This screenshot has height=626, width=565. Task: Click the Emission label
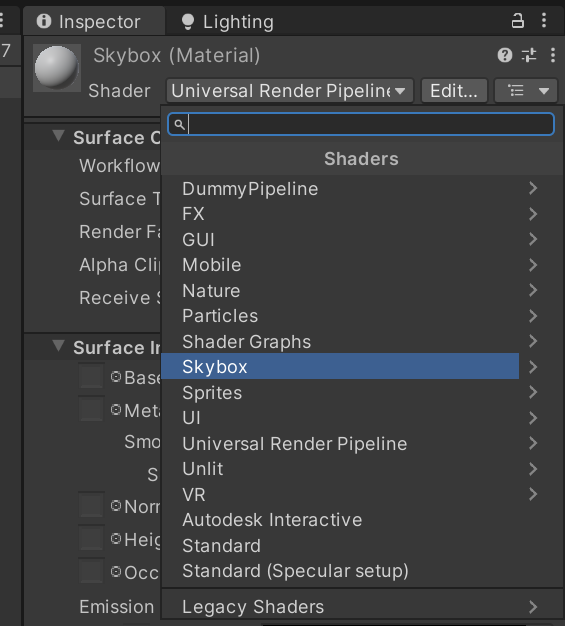[117, 607]
